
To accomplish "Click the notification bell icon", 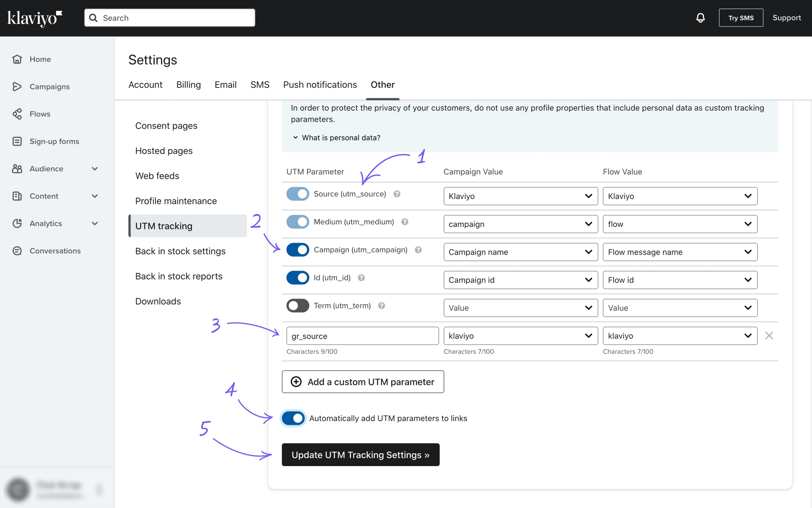I will coord(700,18).
